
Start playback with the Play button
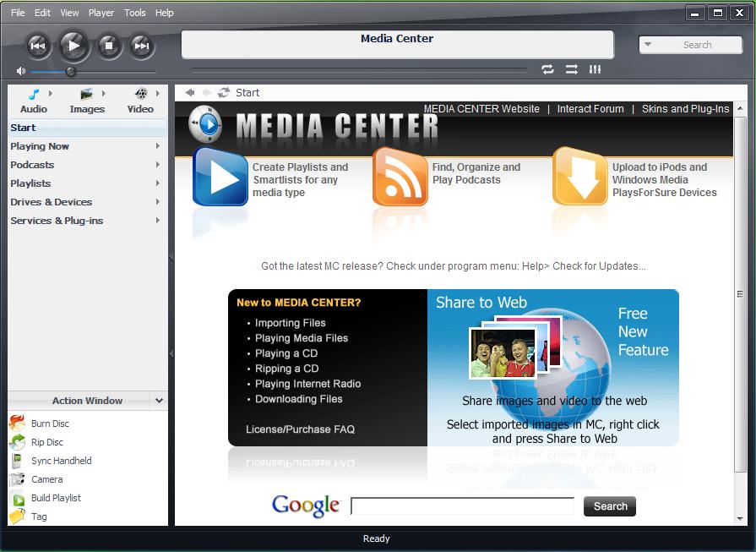[73, 46]
